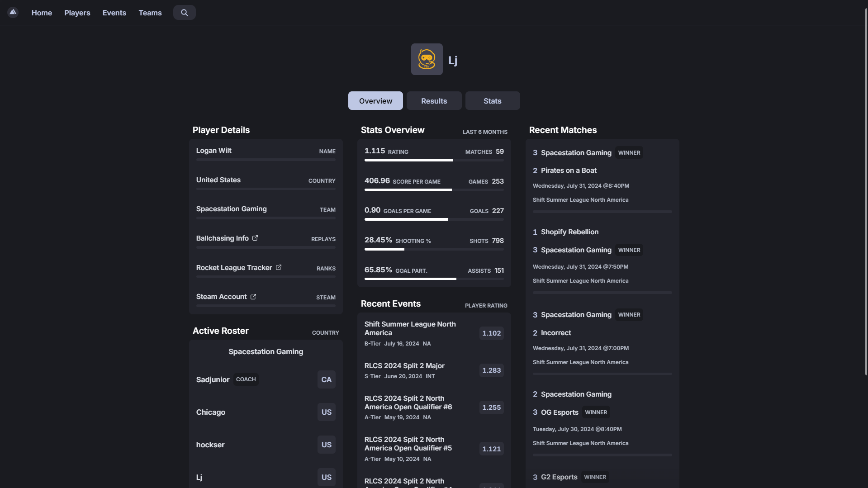Click the US country badge for hockser

click(x=326, y=445)
